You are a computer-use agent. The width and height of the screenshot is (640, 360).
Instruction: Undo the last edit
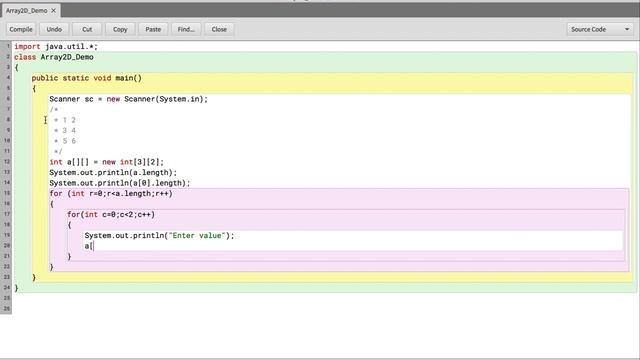pos(54,29)
